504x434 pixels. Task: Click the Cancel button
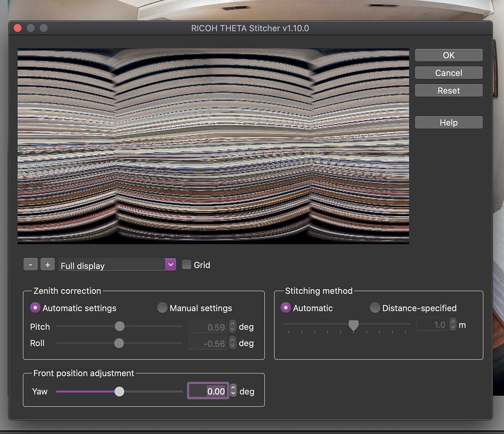point(448,73)
